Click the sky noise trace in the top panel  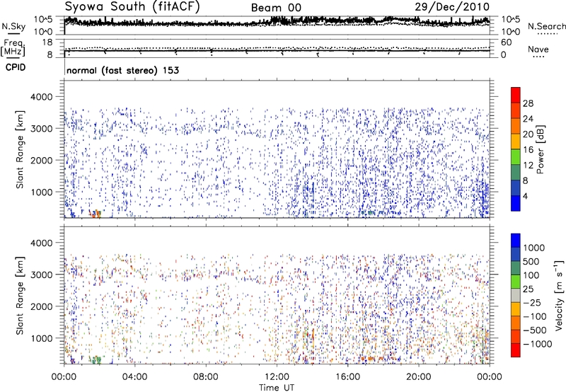277,22
